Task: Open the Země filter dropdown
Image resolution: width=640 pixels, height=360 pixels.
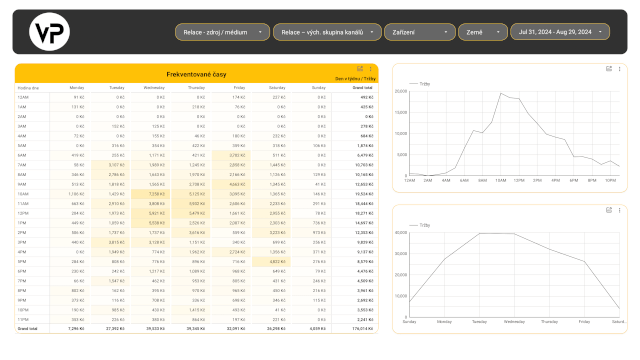Action: tap(483, 32)
